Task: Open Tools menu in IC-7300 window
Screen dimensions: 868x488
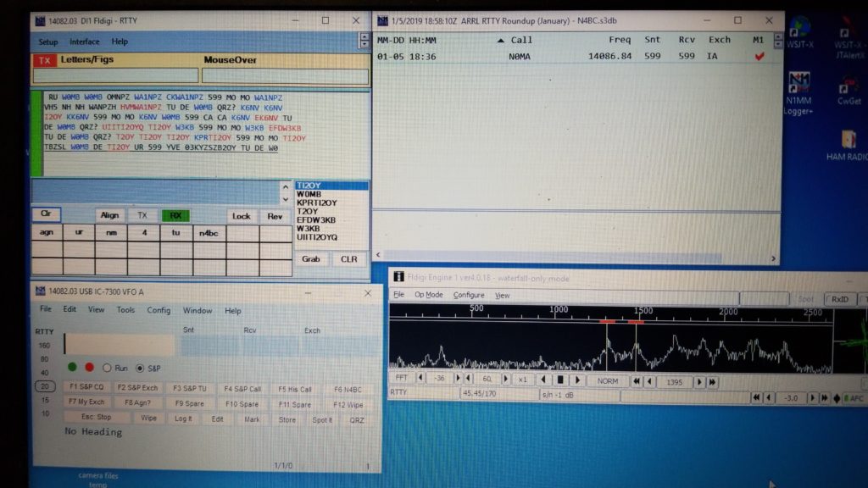Action: (125, 310)
